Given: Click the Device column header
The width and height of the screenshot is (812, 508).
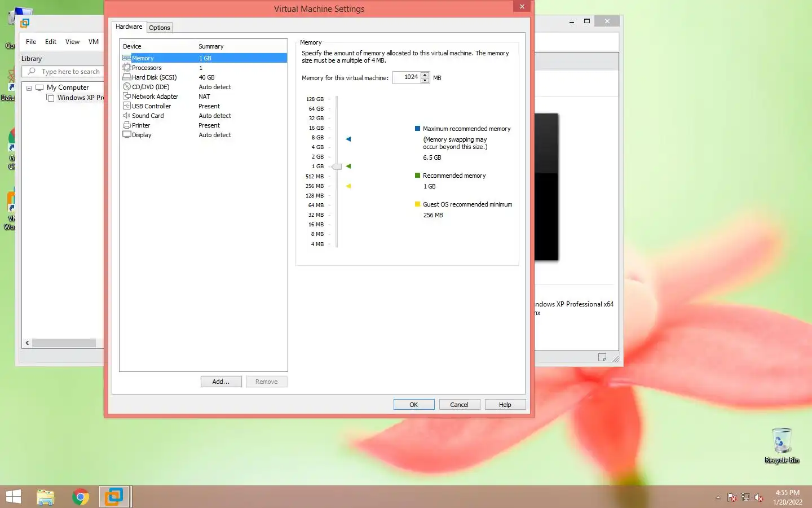Looking at the screenshot, I should click(132, 46).
